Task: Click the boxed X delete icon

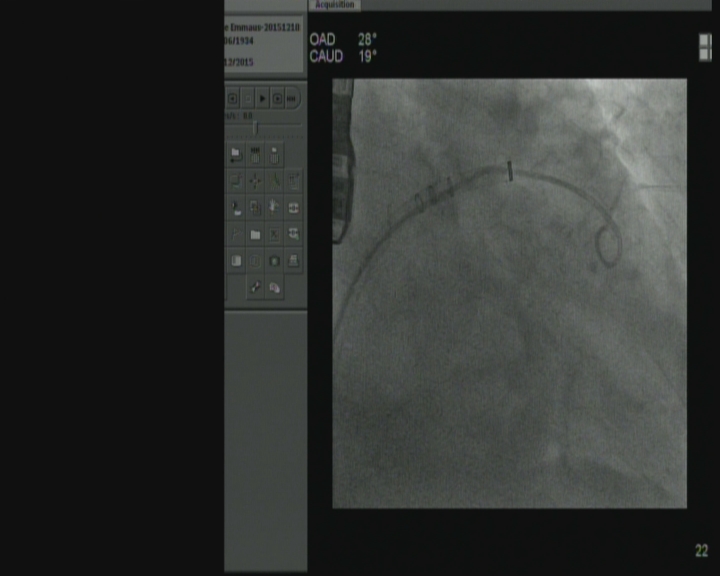Action: (275, 235)
